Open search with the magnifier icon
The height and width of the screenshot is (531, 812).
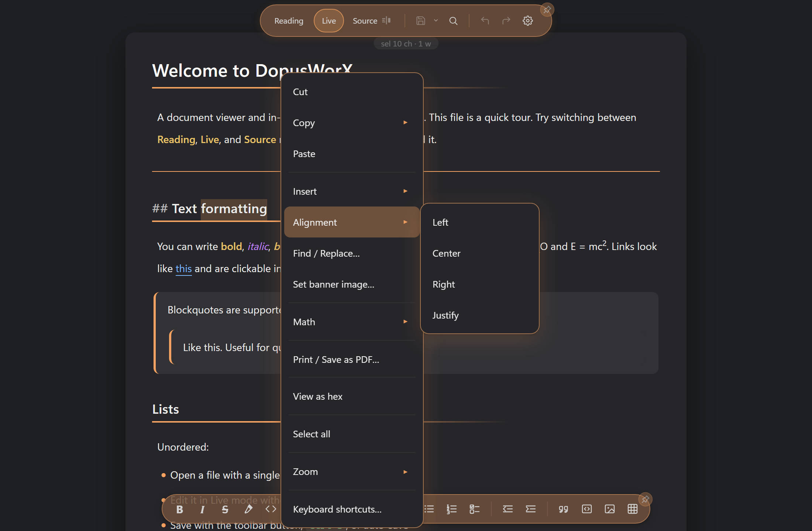tap(454, 21)
